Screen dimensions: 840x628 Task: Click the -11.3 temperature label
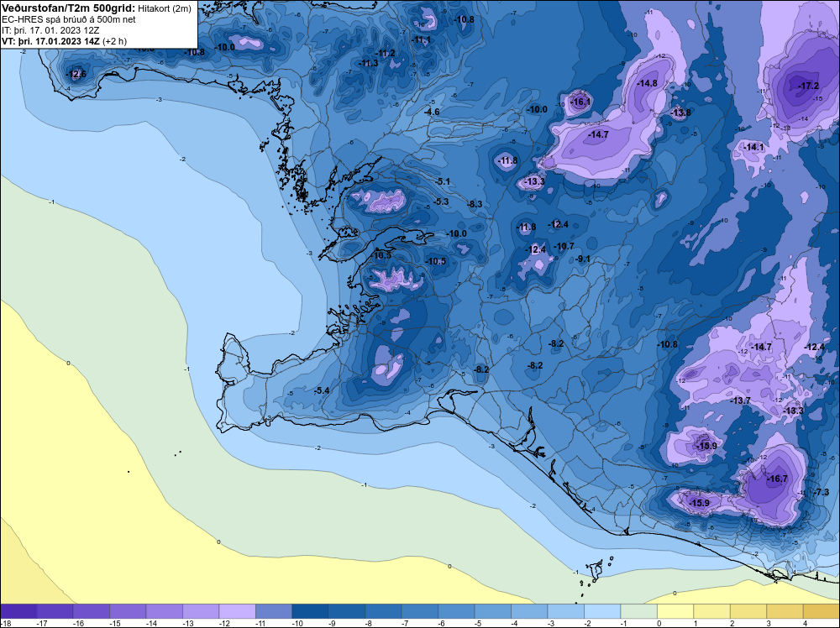[x=369, y=63]
